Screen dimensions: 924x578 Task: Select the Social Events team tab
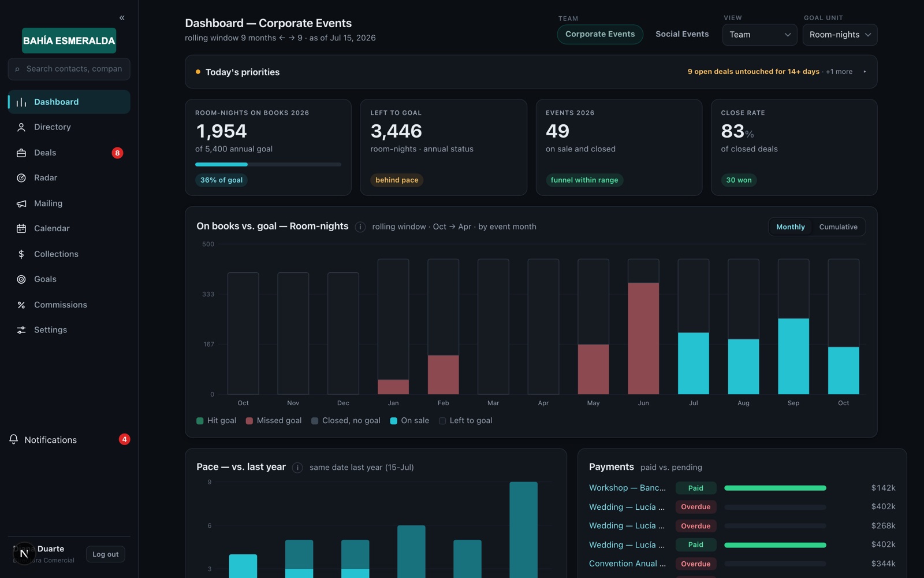pos(682,34)
